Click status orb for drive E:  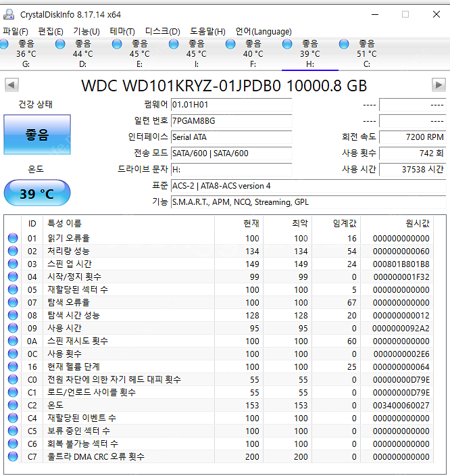pos(117,45)
